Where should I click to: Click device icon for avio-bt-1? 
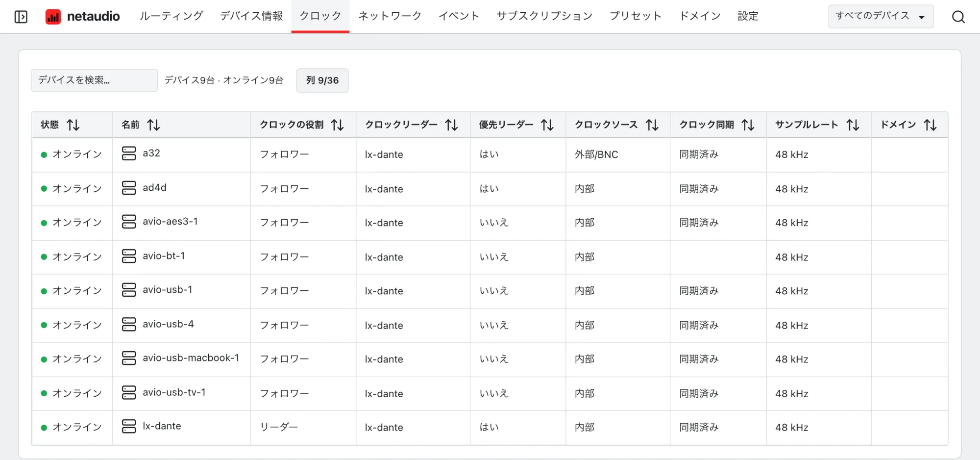point(129,256)
